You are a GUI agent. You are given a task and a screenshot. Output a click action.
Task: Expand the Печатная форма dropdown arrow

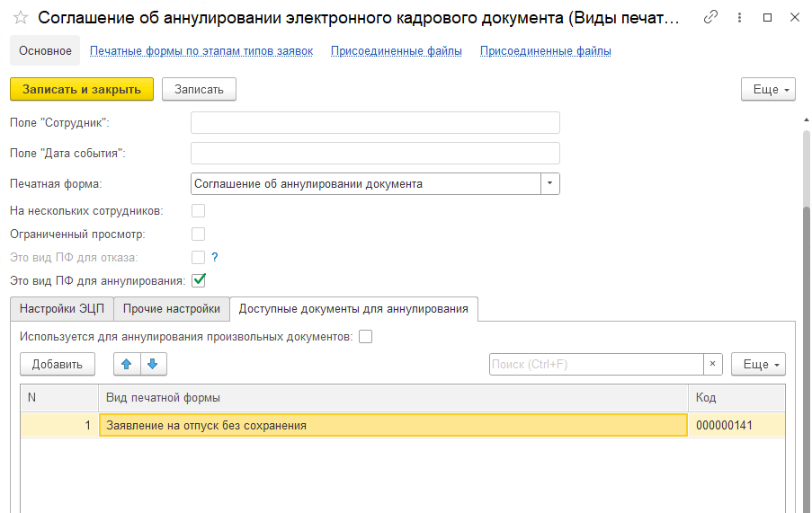550,183
